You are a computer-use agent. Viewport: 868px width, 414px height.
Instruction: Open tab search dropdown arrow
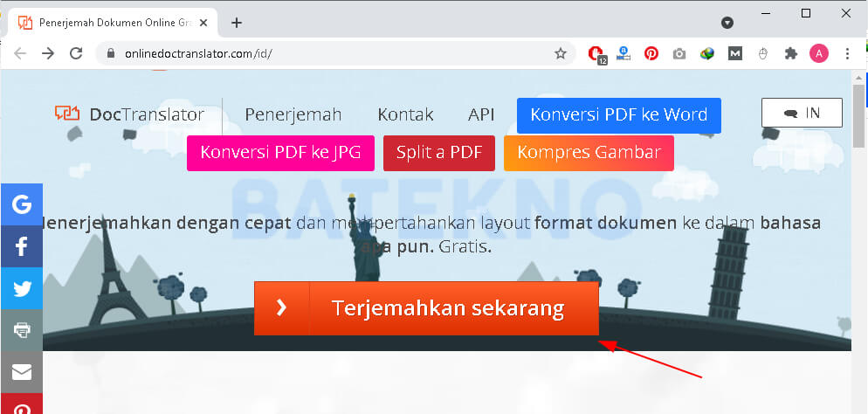pyautogui.click(x=727, y=23)
